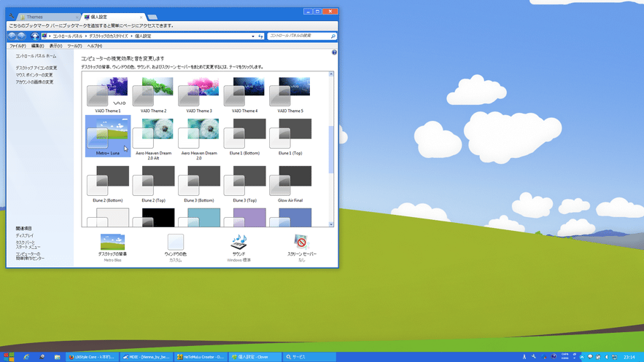
Task: Go to コントロール パネル ホーム
Action: (x=36, y=56)
